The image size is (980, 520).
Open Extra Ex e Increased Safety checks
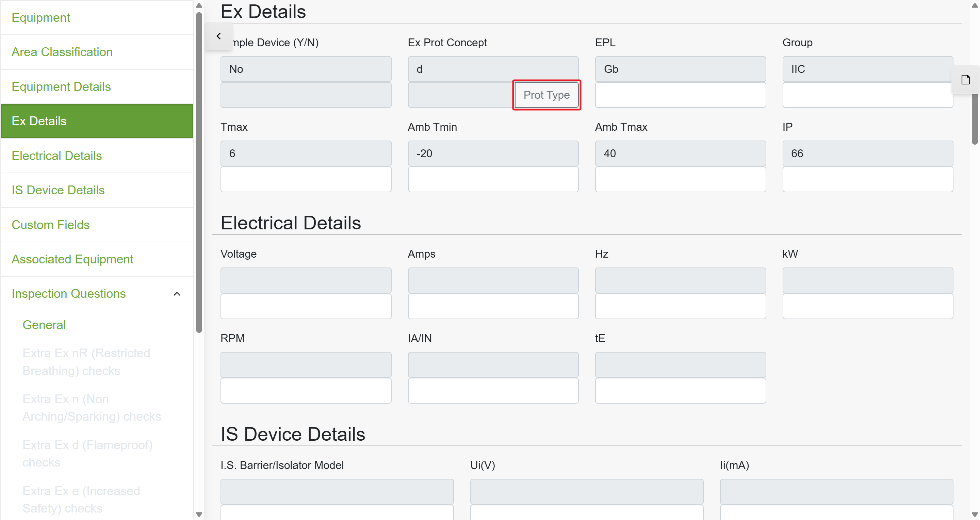[81, 500]
